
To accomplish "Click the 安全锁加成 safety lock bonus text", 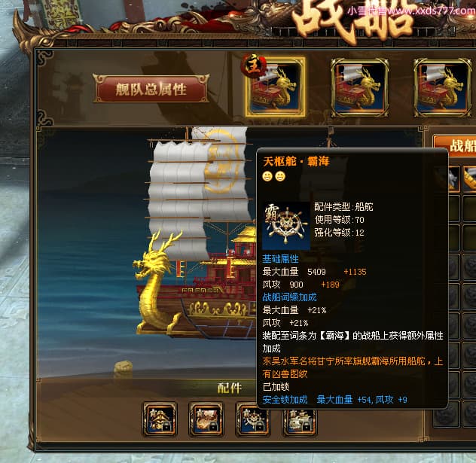I will 285,400.
